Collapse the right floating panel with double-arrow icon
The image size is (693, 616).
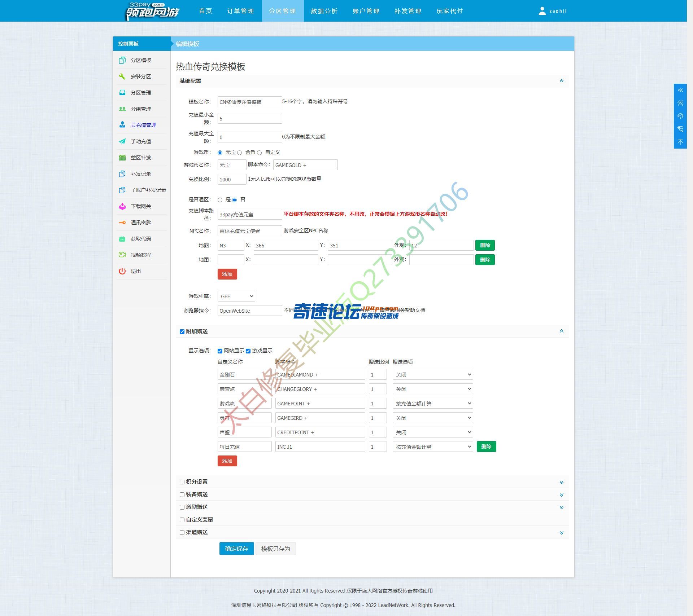click(x=680, y=90)
